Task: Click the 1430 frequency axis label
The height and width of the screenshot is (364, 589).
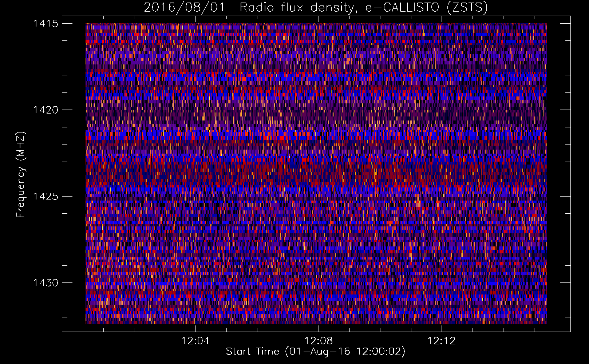Action: 46,283
